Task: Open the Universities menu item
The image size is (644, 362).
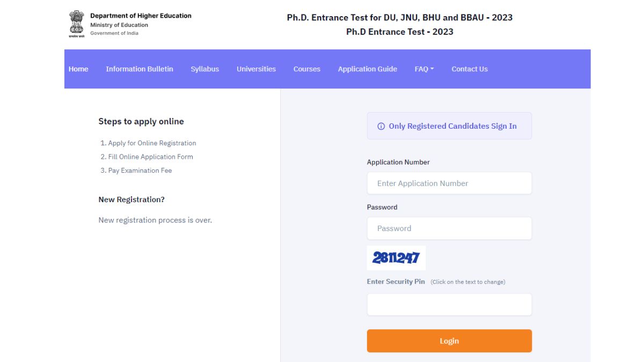Action: [256, 69]
